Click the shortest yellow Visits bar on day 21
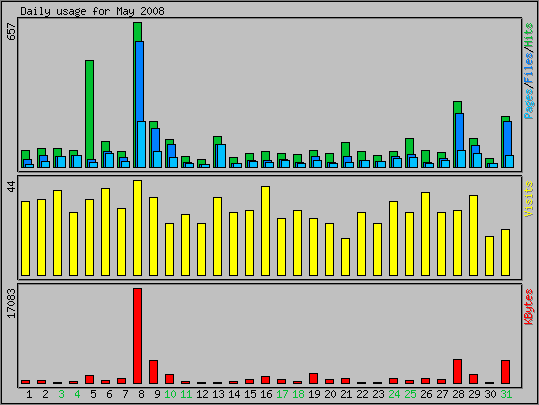 point(345,257)
